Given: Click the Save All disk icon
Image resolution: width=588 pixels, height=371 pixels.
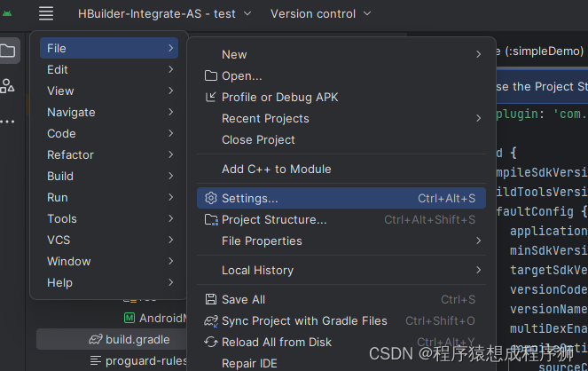Looking at the screenshot, I should coord(211,300).
